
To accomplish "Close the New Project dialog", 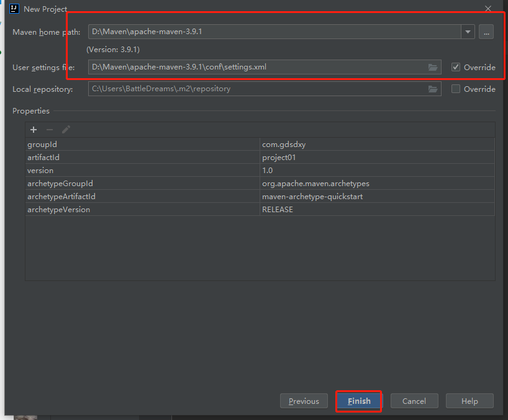I will 488,9.
